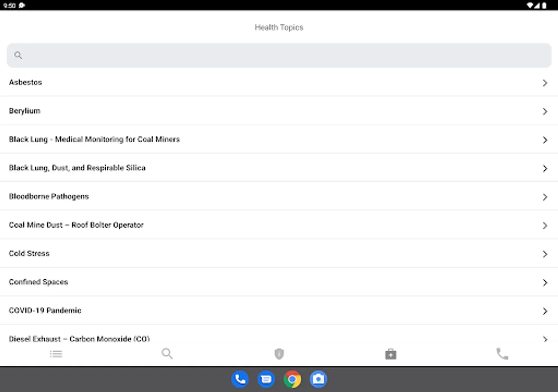
Task: Expand the Asbestos row chevron
Action: (x=545, y=83)
